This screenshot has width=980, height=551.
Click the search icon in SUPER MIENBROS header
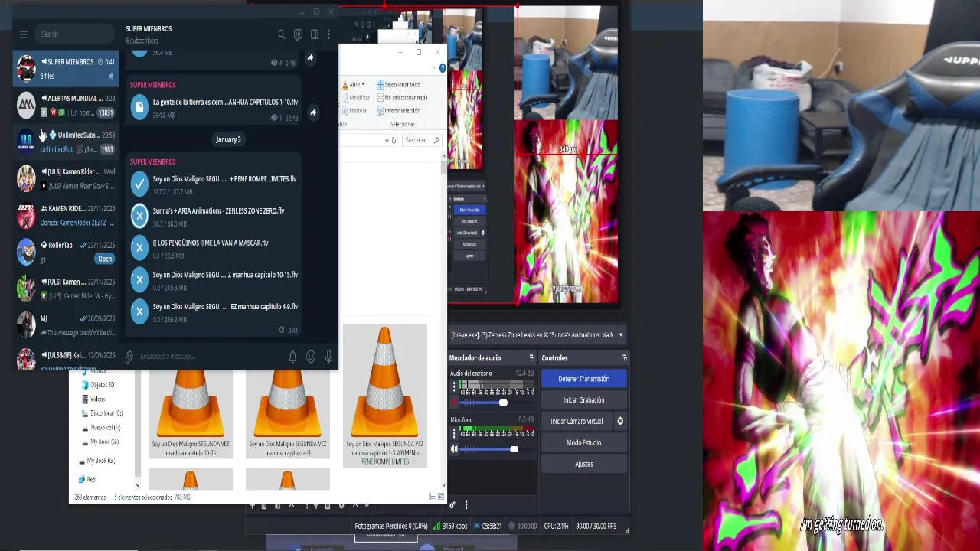point(282,34)
